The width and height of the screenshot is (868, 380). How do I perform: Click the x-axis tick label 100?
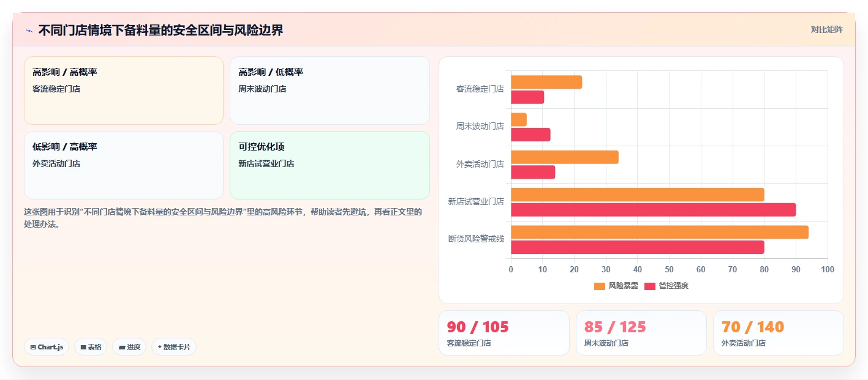click(x=828, y=270)
